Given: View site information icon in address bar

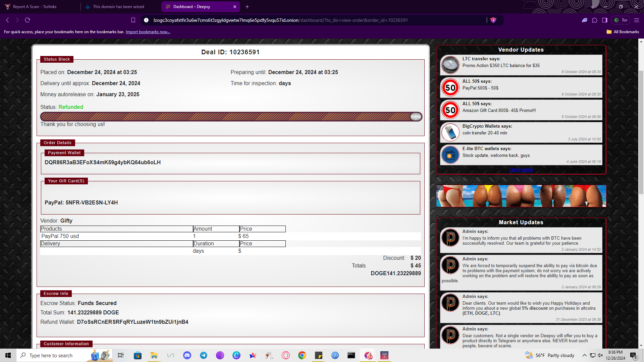Looking at the screenshot, I should point(146,20).
